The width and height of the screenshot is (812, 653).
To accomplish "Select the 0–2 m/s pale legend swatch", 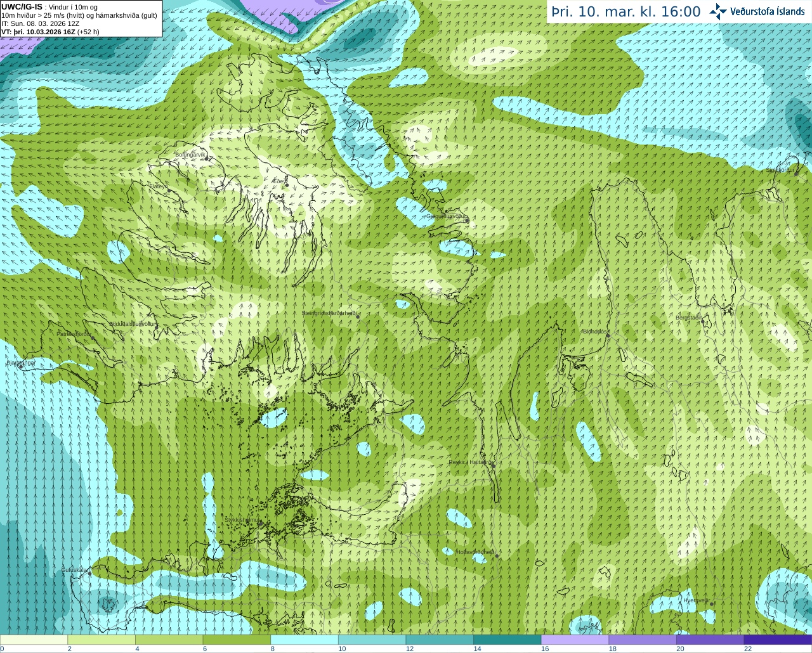I will (x=34, y=639).
